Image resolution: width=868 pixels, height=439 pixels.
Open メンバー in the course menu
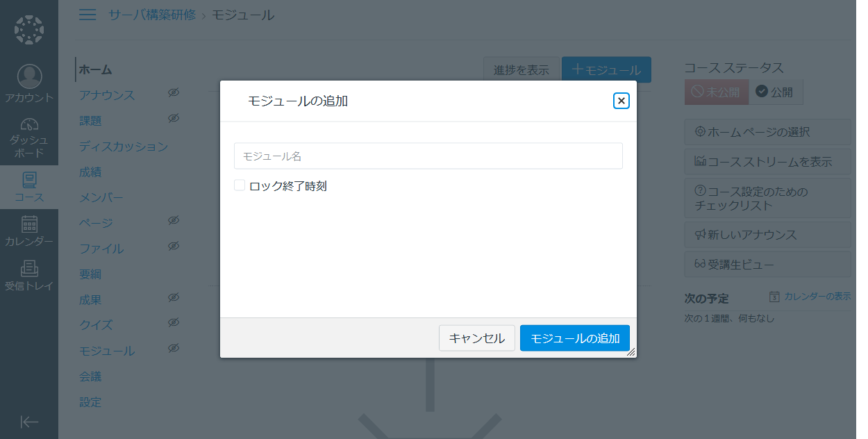point(101,198)
